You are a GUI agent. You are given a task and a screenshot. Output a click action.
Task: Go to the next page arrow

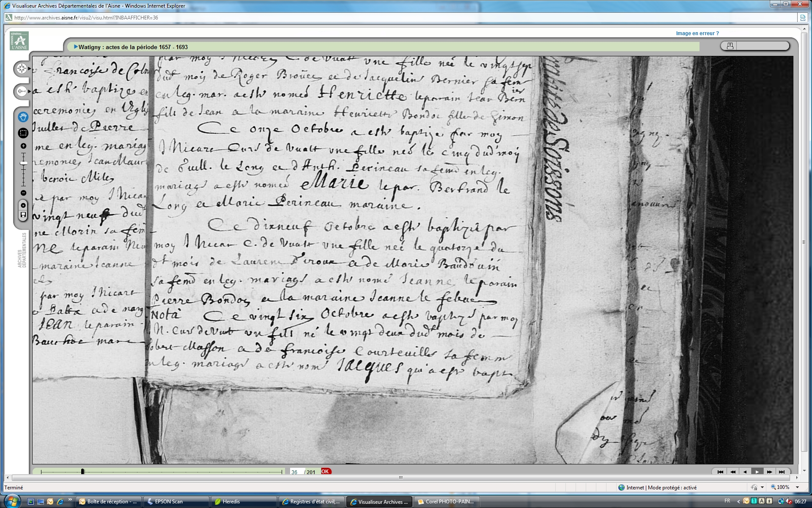pos(757,472)
